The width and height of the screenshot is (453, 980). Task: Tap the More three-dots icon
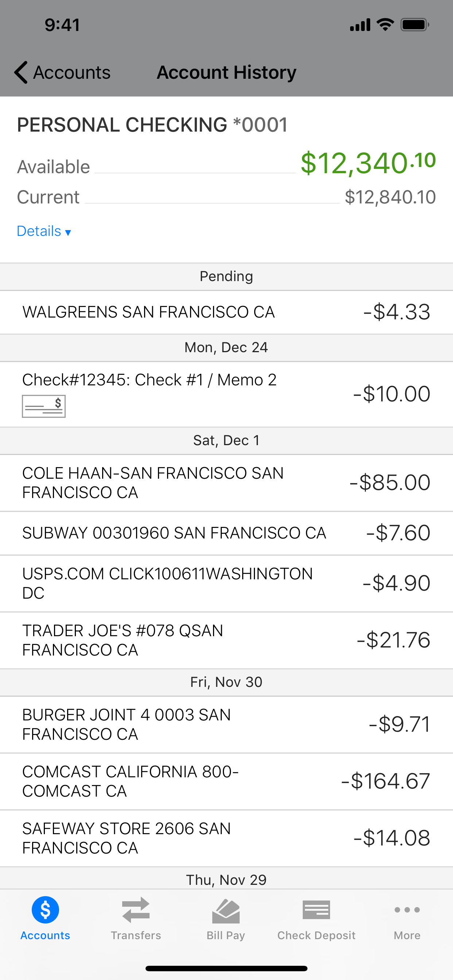coord(407,910)
